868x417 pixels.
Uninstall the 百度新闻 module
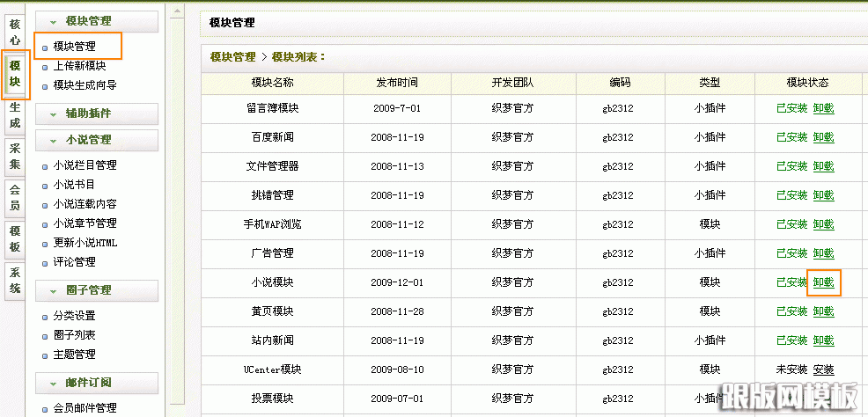pyautogui.click(x=823, y=137)
